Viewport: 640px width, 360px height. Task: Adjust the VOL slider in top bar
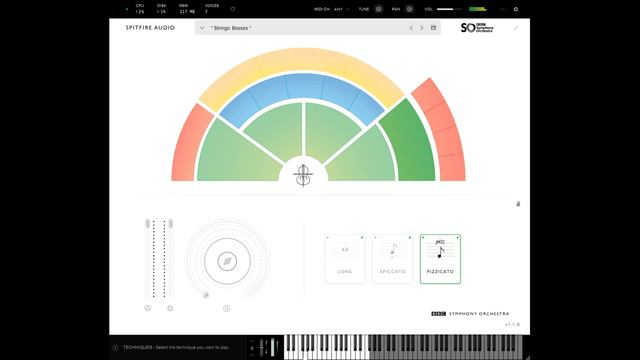point(449,9)
